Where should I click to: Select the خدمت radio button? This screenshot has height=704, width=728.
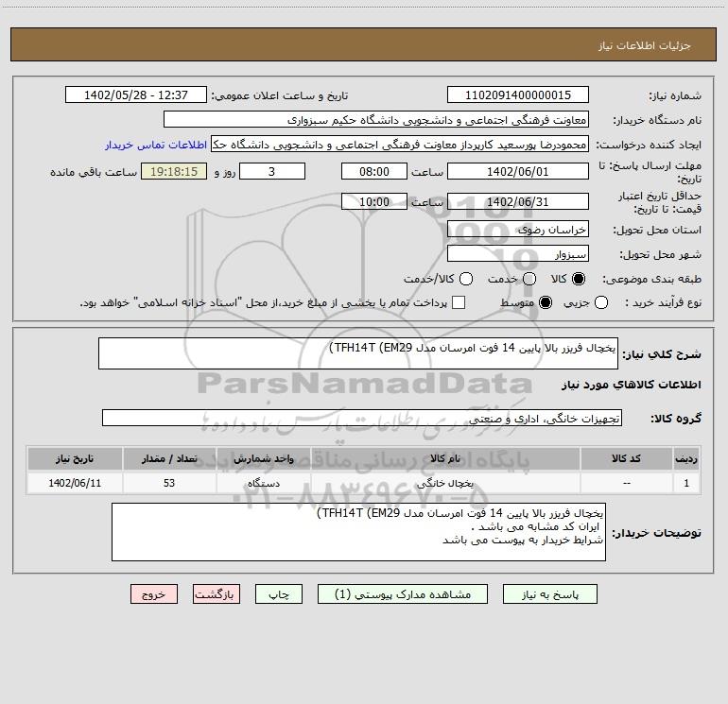529,279
